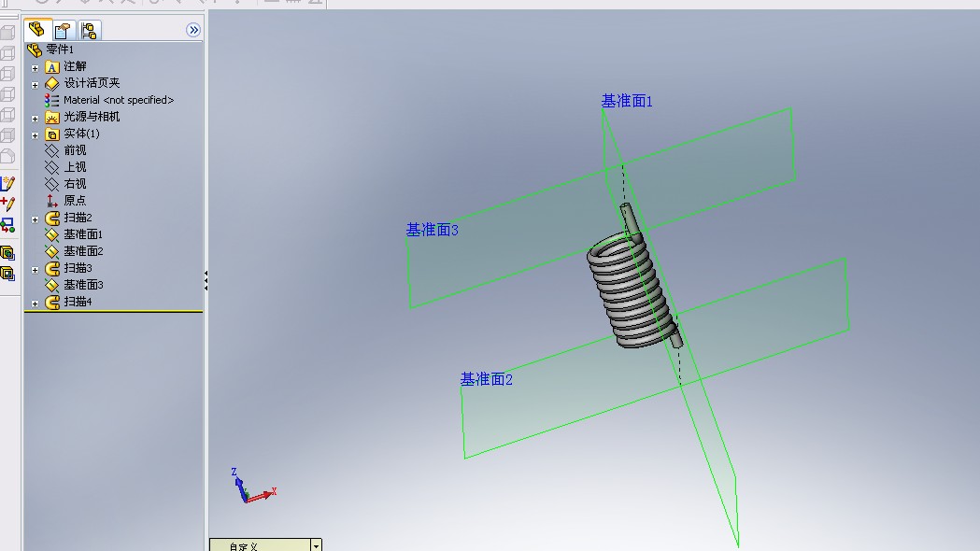Screen dimensions: 980x551
Task: Expand the 扫描4 sweep feature
Action: click(x=35, y=304)
